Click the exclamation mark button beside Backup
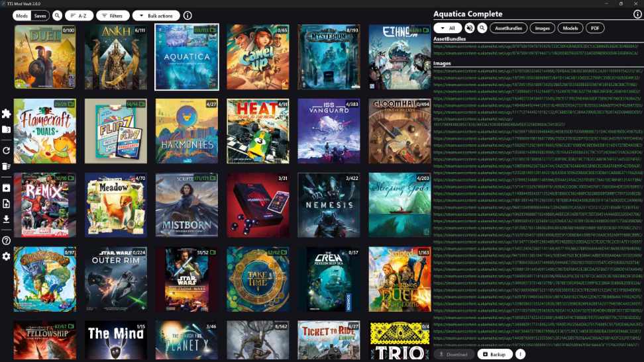Screen dimensions: 644x362 tap(520, 354)
